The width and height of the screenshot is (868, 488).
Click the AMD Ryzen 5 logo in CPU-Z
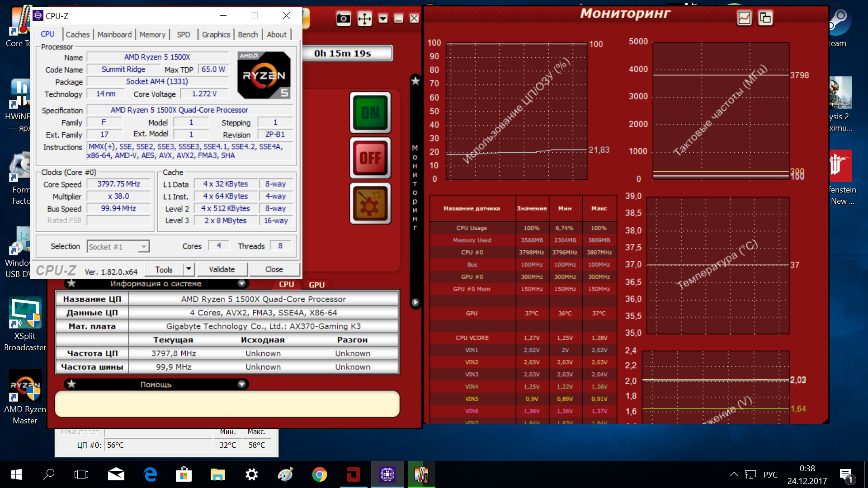coord(264,75)
